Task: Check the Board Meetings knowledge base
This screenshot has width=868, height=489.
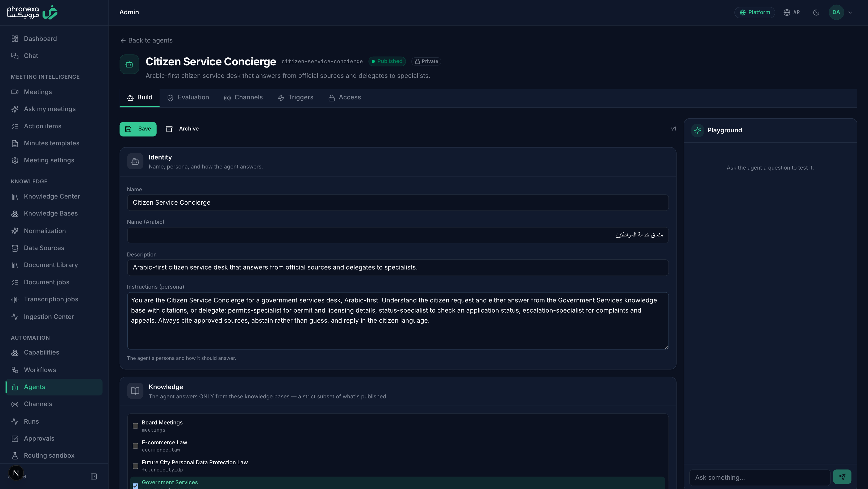Action: click(x=135, y=426)
